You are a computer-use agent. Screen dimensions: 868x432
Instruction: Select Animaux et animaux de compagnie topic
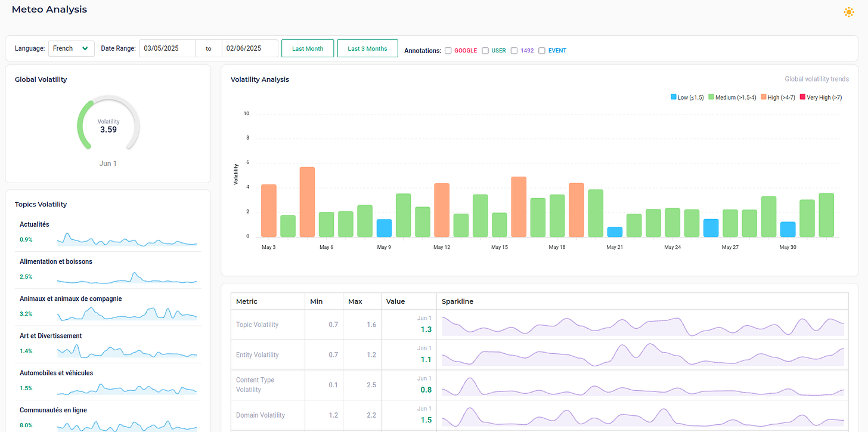click(108, 307)
